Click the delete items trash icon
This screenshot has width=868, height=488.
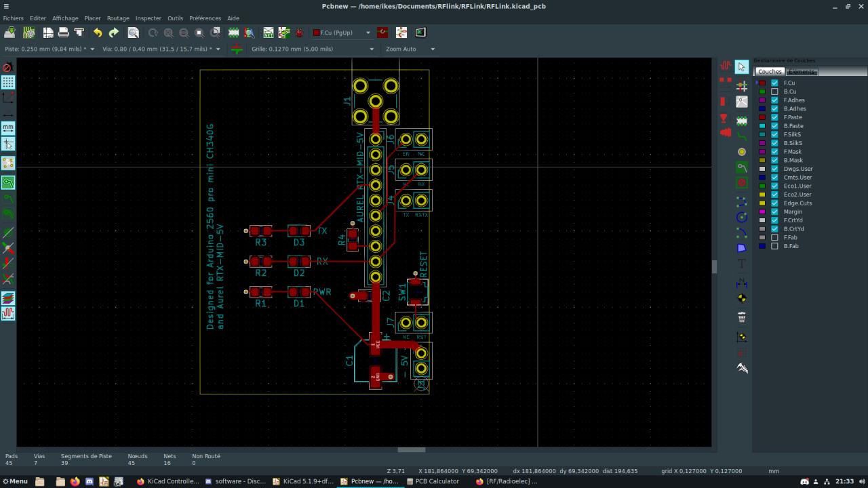pos(742,317)
